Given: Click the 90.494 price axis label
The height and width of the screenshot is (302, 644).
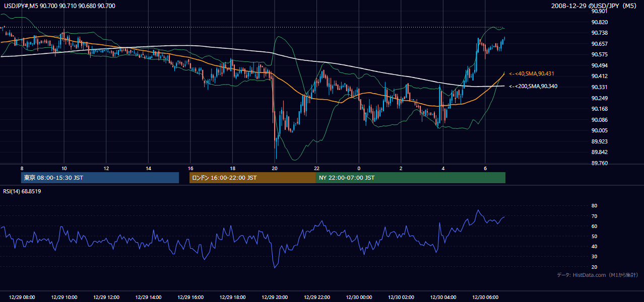Looking at the screenshot, I should tap(600, 65).
